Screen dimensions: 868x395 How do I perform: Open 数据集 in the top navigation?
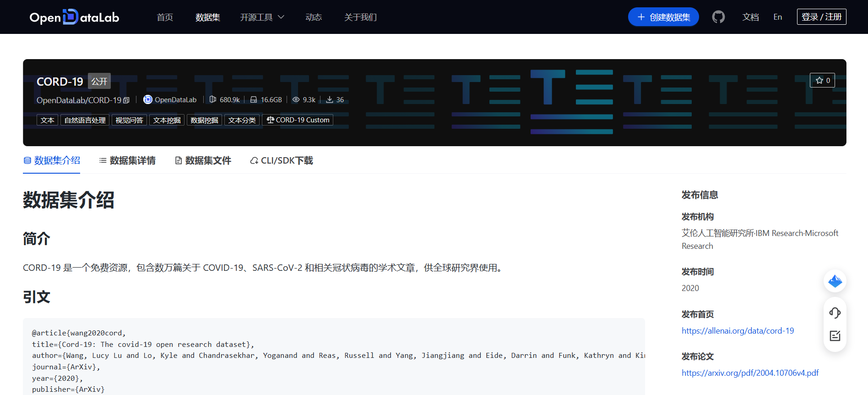click(x=208, y=17)
